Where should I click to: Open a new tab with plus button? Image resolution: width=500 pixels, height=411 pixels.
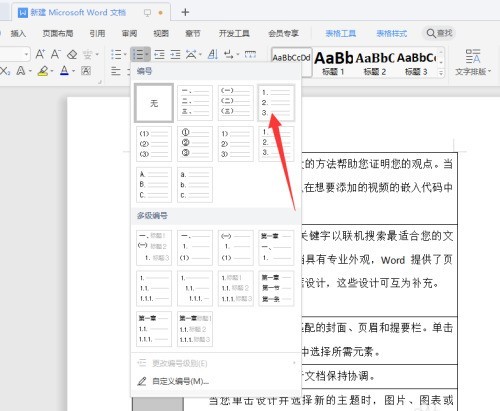(185, 12)
